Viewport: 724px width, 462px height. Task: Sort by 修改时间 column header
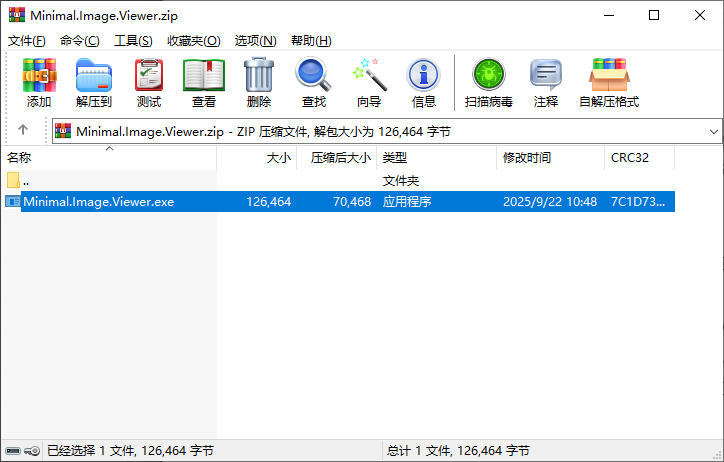coord(550,158)
